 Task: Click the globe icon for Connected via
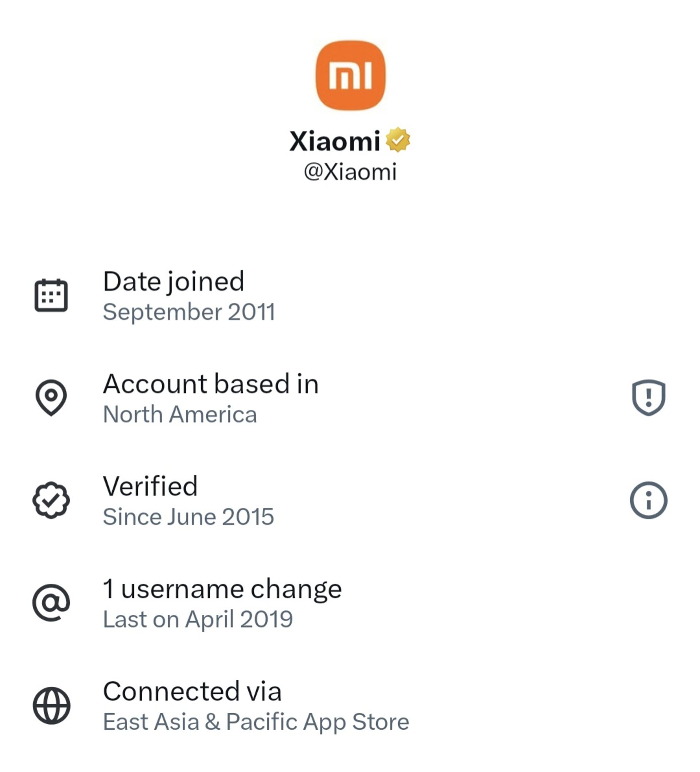(x=51, y=705)
